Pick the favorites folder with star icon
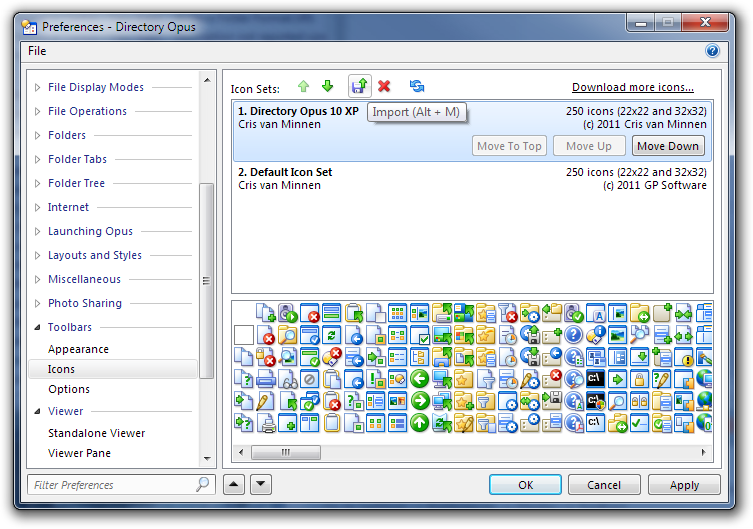This screenshot has height=529, width=753. pyautogui.click(x=465, y=379)
